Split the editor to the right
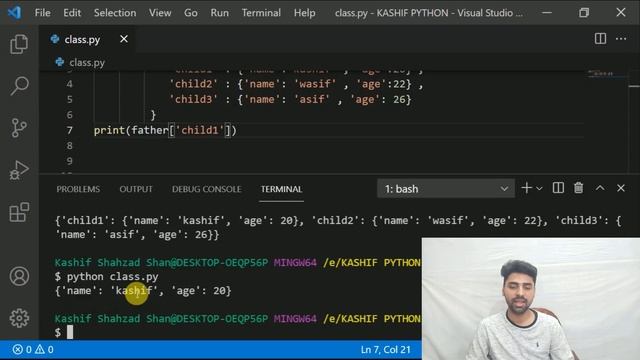The width and height of the screenshot is (640, 360). click(600, 39)
